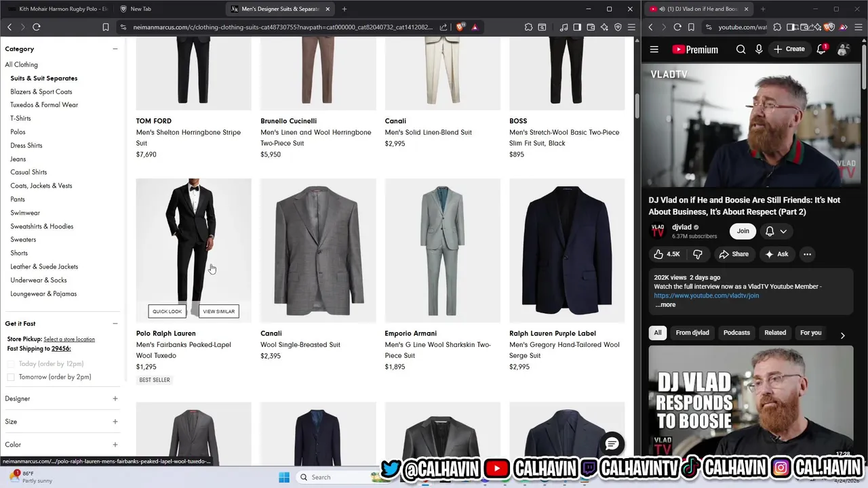This screenshot has height=488, width=868.
Task: Open Brave Wallet icon in left browser
Action: coord(591,27)
